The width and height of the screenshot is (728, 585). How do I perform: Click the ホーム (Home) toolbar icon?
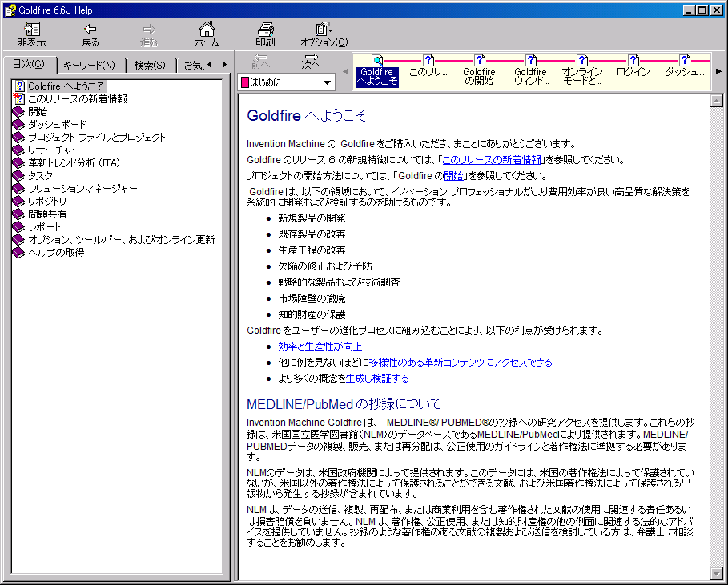point(207,34)
